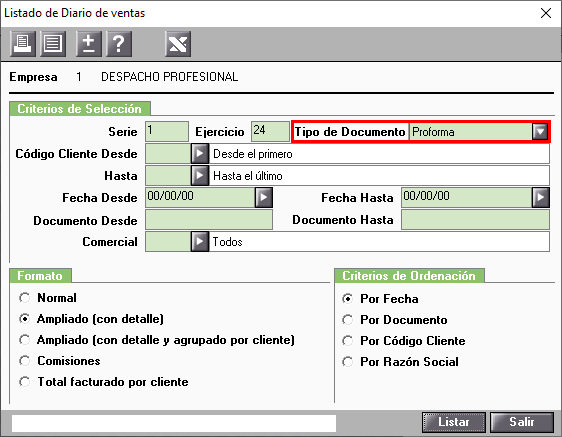Click the printer icon in the toolbar
The width and height of the screenshot is (562, 437).
click(x=23, y=44)
